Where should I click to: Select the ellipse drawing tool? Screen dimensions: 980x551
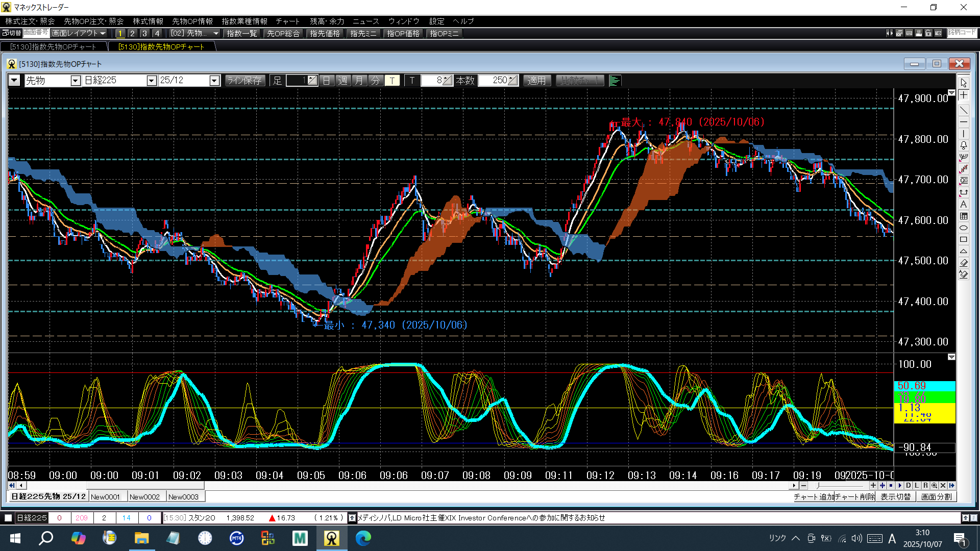point(963,228)
